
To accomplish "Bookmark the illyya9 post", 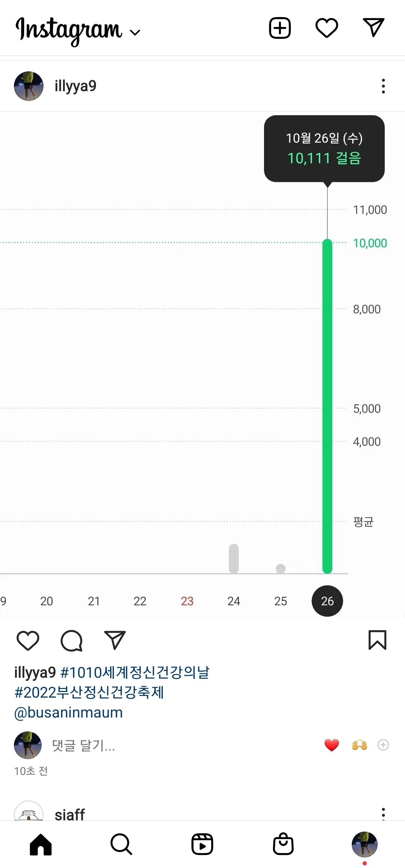I will 377,640.
